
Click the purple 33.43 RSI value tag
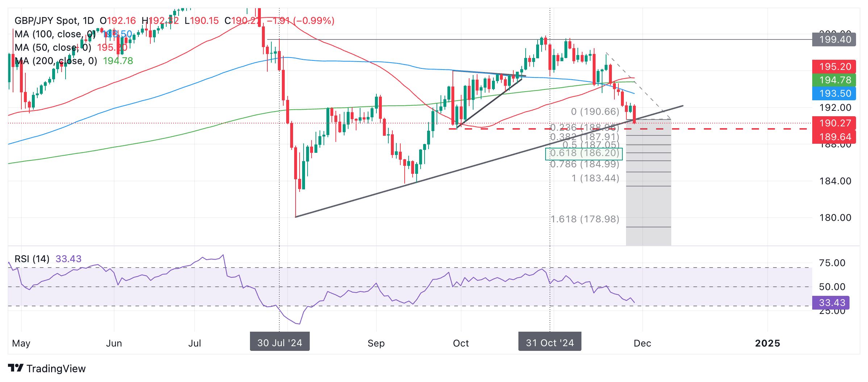click(x=831, y=303)
